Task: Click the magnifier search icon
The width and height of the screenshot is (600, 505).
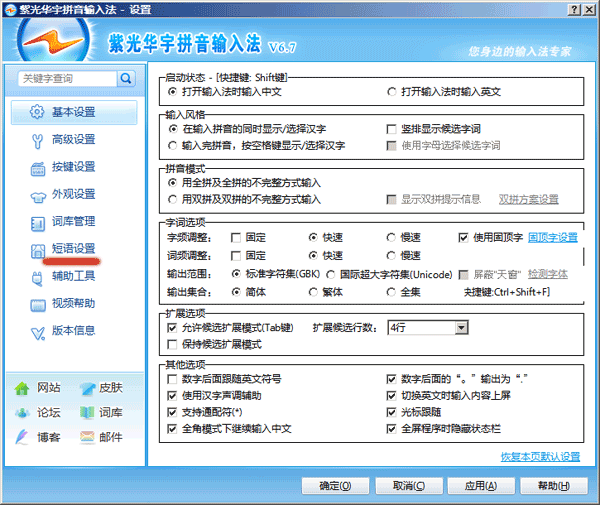Action: 126,79
